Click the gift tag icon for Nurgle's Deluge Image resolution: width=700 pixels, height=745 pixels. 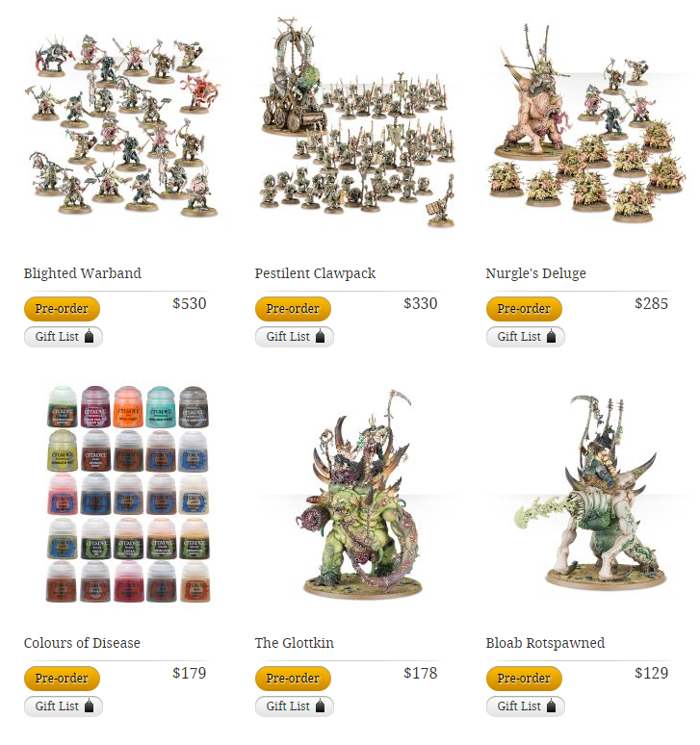pos(552,336)
